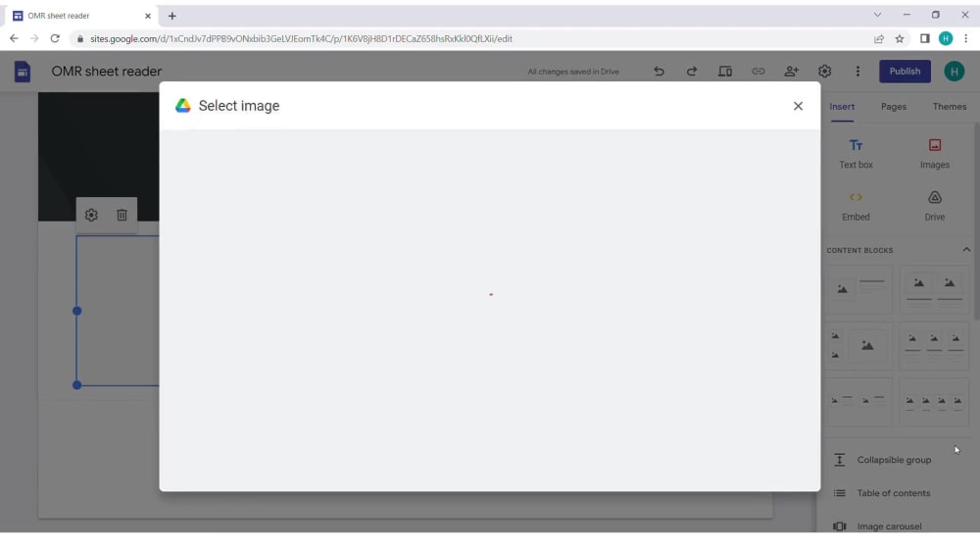Click the OMR sheet reader site title
The width and height of the screenshot is (980, 552).
click(x=106, y=72)
